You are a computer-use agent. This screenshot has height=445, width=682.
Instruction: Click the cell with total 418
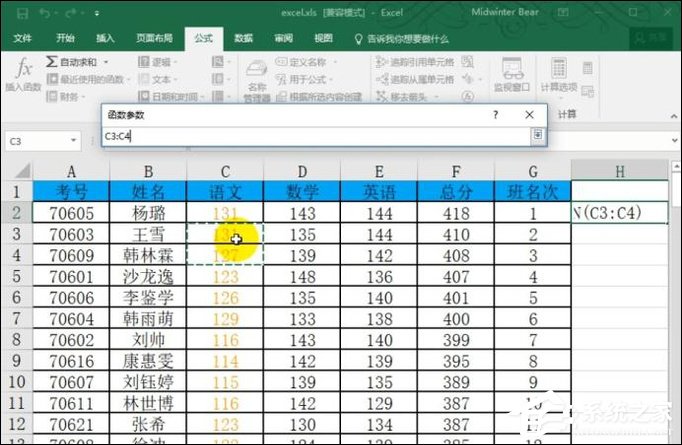(x=456, y=213)
